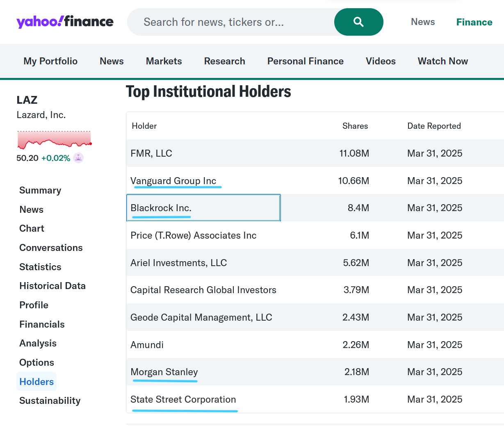Follow the State Street Corporation link

click(183, 399)
